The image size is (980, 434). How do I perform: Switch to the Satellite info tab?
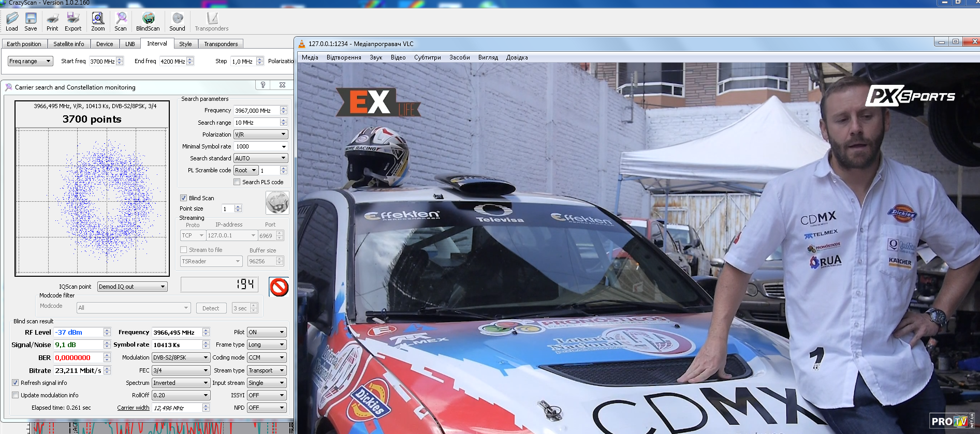pyautogui.click(x=68, y=44)
